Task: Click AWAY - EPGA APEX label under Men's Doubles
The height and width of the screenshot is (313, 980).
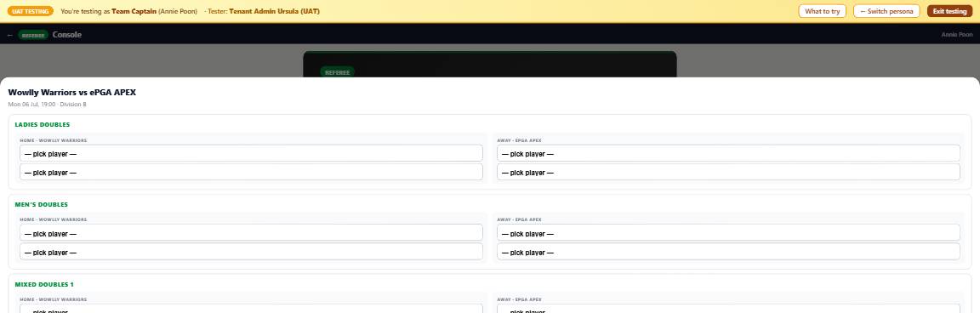Action: tap(520, 220)
